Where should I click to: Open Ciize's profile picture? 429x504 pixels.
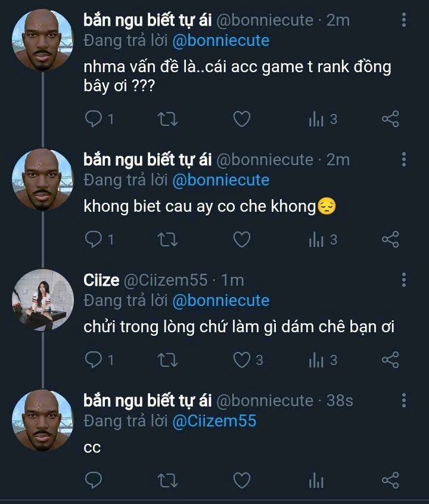(x=43, y=299)
